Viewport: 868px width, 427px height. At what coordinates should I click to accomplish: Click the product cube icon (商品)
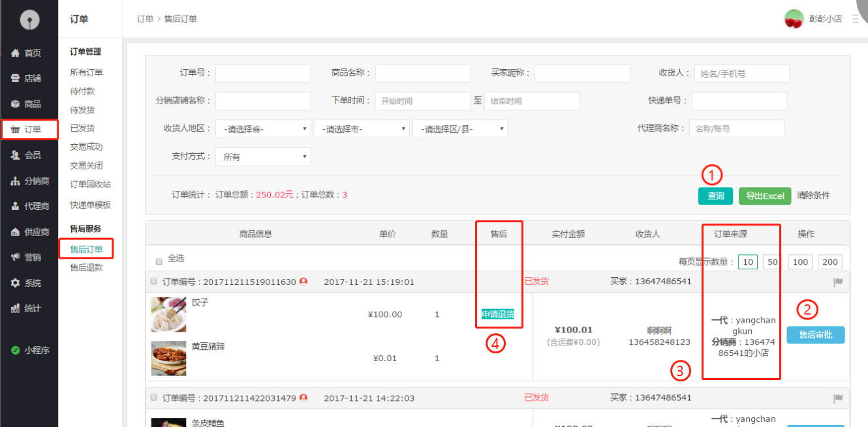pyautogui.click(x=15, y=104)
